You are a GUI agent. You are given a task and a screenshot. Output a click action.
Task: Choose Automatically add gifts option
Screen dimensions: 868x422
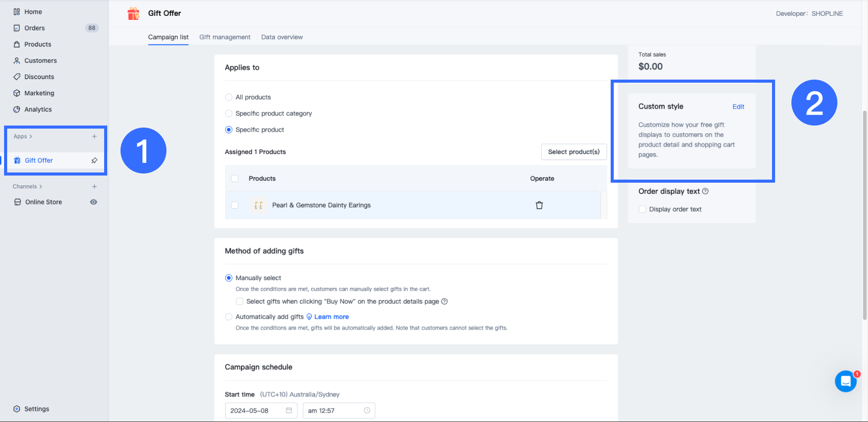click(x=229, y=317)
